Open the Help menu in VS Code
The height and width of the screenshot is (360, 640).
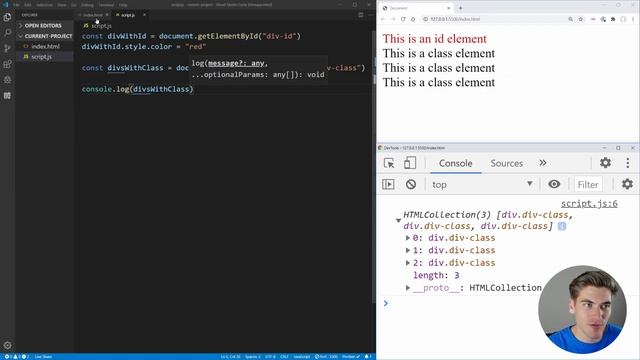(x=123, y=5)
